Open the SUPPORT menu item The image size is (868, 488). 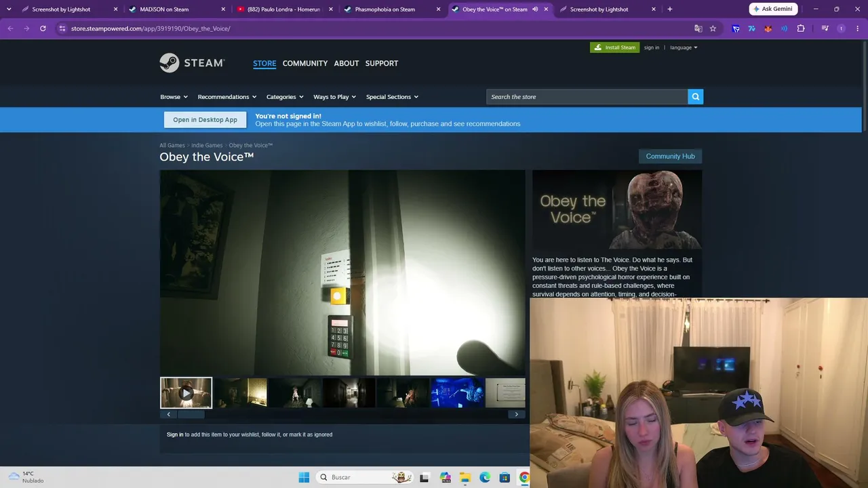[x=382, y=63]
